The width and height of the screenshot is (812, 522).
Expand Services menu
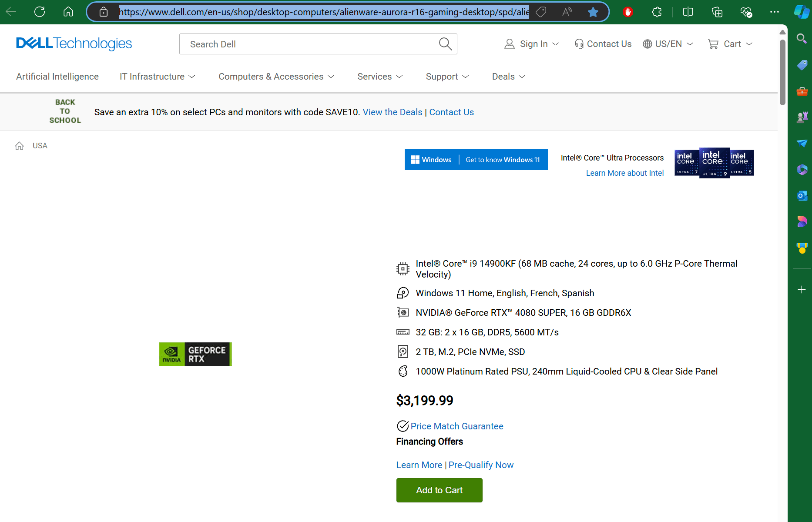[x=380, y=77]
